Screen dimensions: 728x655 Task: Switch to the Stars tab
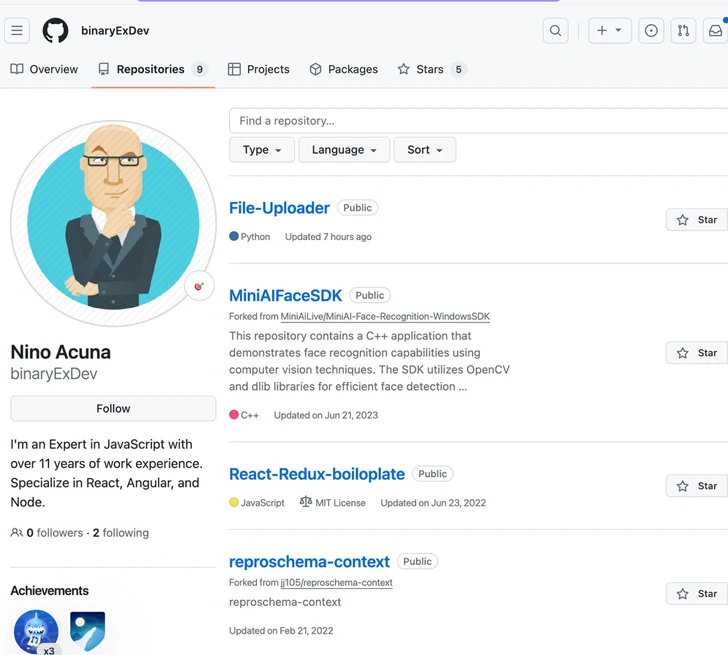coord(430,69)
